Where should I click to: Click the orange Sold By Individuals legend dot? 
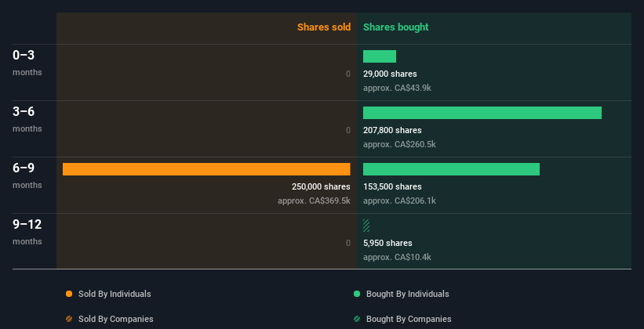tap(69, 294)
